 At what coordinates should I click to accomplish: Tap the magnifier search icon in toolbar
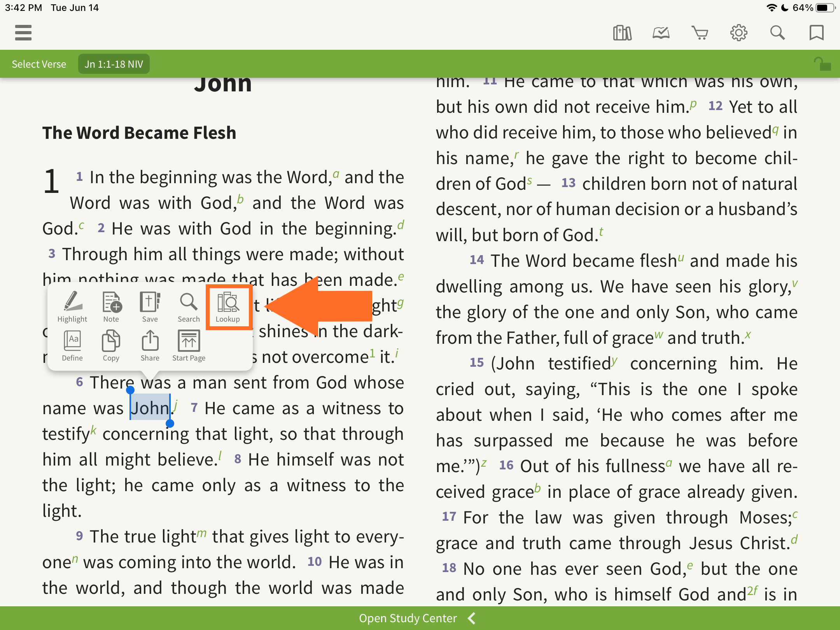tap(777, 33)
